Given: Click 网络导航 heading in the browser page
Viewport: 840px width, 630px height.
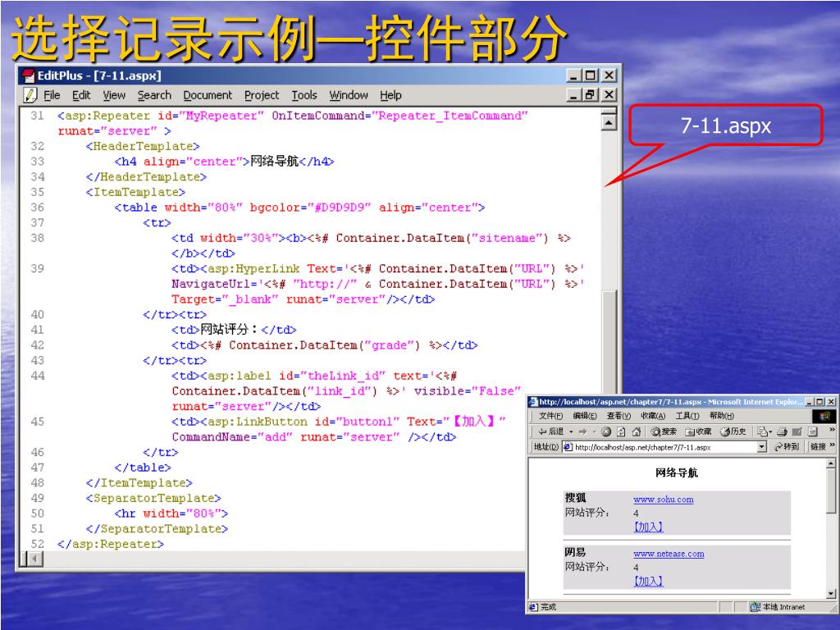Looking at the screenshot, I should pos(677,472).
